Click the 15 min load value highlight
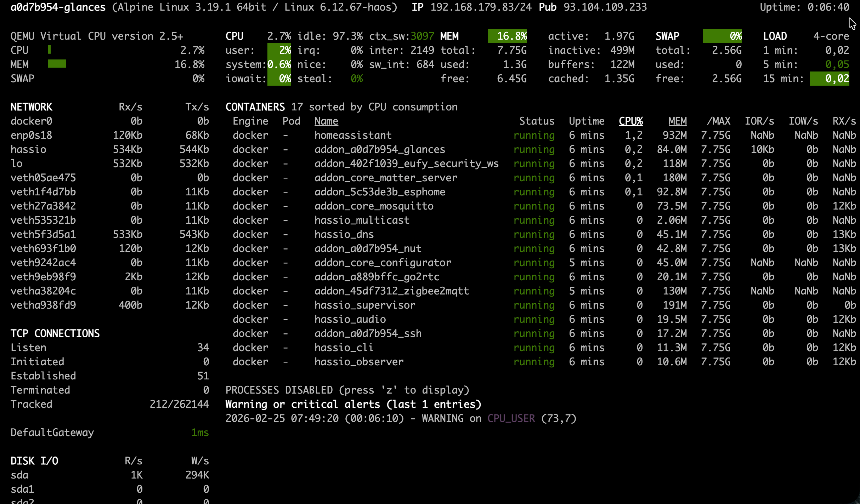This screenshot has height=504, width=860. pyautogui.click(x=829, y=79)
